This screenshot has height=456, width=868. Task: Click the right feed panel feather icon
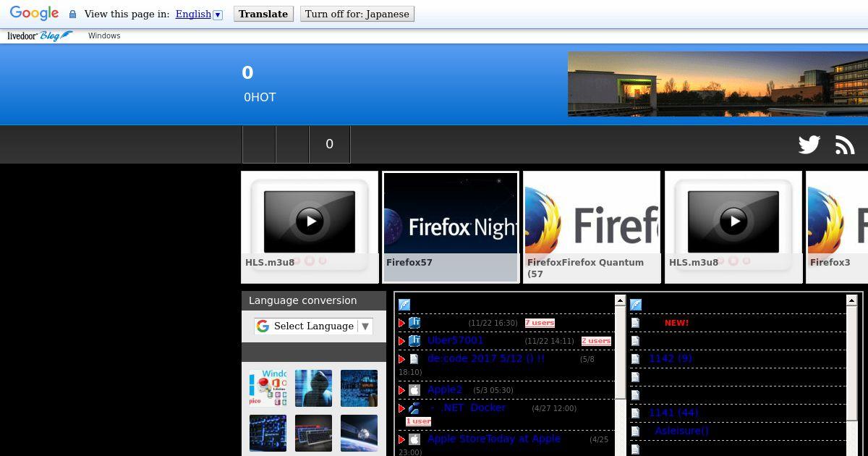(x=636, y=305)
